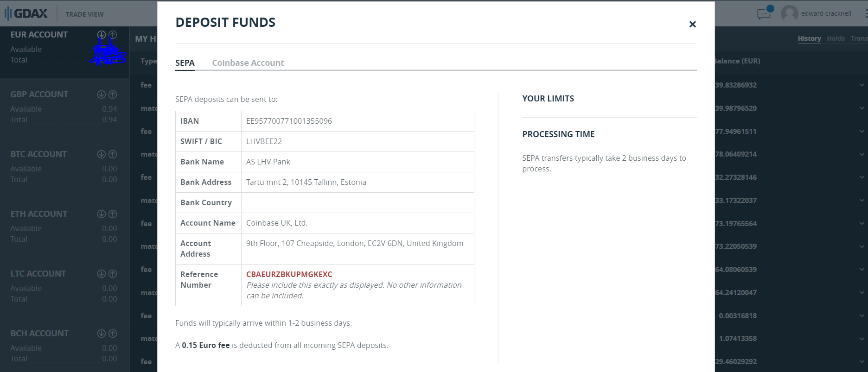Screen dimensions: 868x372
Task: Open the Trade View link
Action: (x=84, y=14)
